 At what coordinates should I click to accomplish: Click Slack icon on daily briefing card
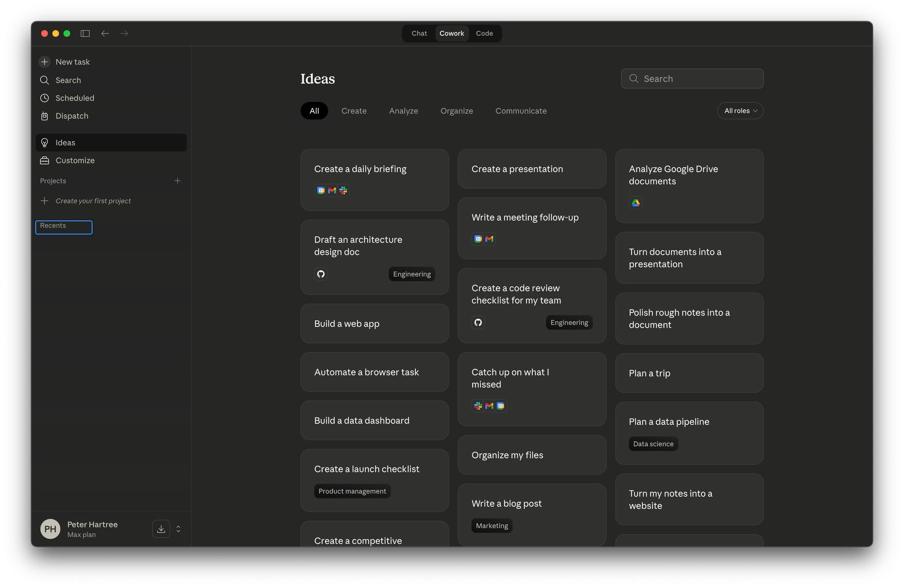(343, 190)
